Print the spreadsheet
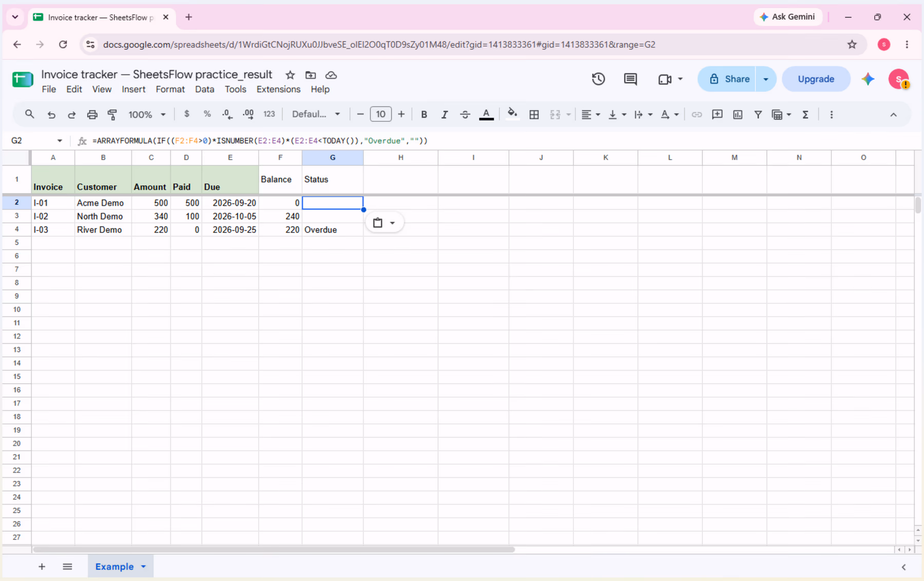 (x=92, y=114)
